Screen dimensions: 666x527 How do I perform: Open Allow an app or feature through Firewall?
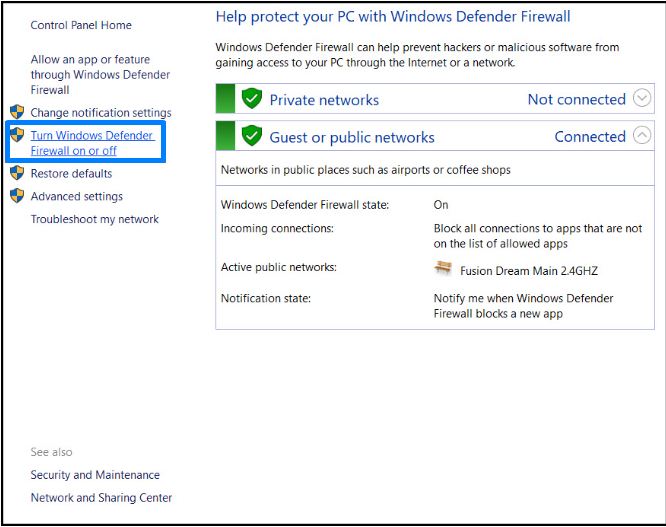(100, 75)
